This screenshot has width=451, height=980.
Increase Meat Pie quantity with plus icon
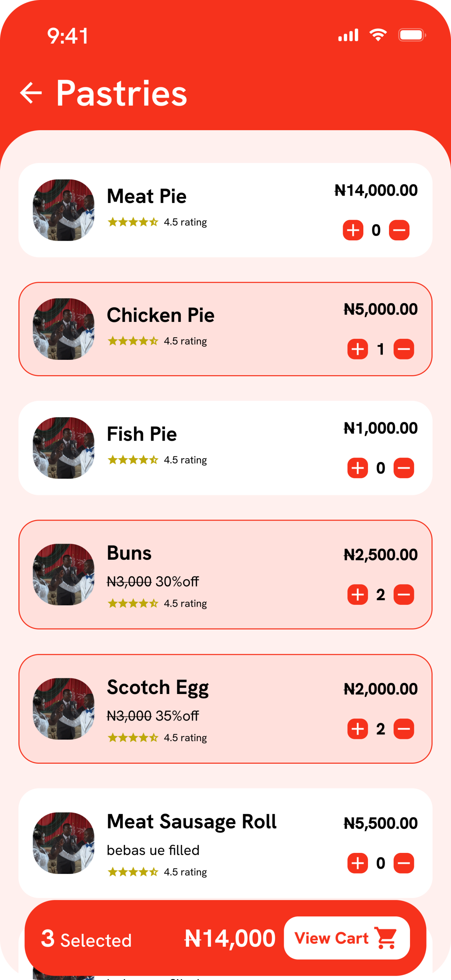point(353,230)
